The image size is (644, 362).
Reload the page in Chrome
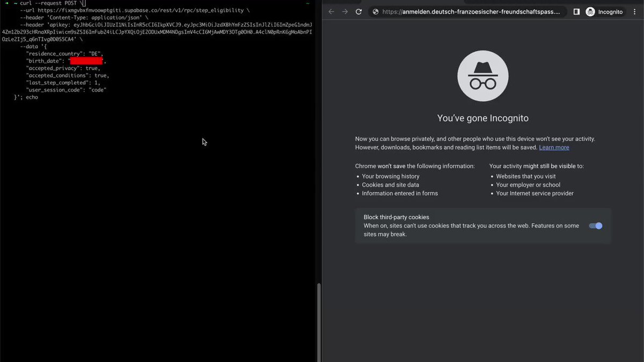pyautogui.click(x=358, y=11)
